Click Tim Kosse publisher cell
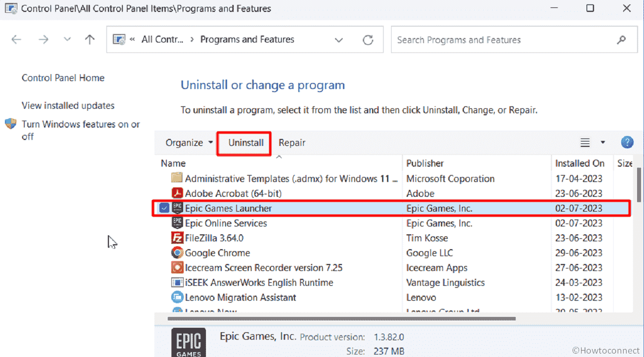 click(427, 238)
